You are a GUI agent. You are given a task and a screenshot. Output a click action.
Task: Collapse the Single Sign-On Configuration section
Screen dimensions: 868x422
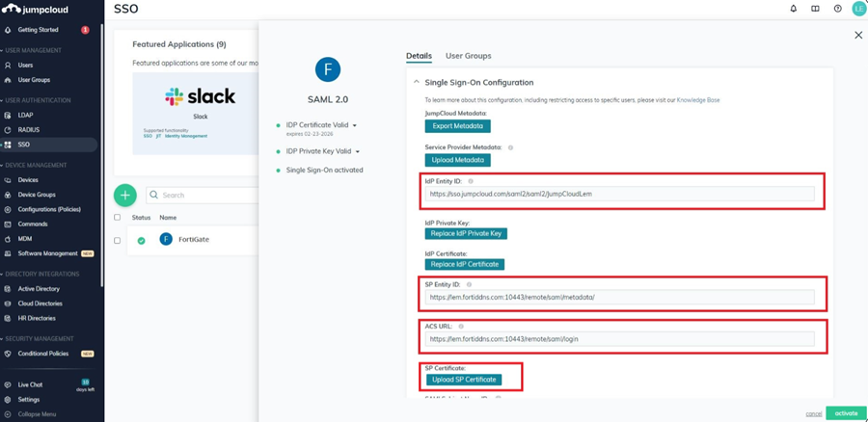(x=417, y=83)
